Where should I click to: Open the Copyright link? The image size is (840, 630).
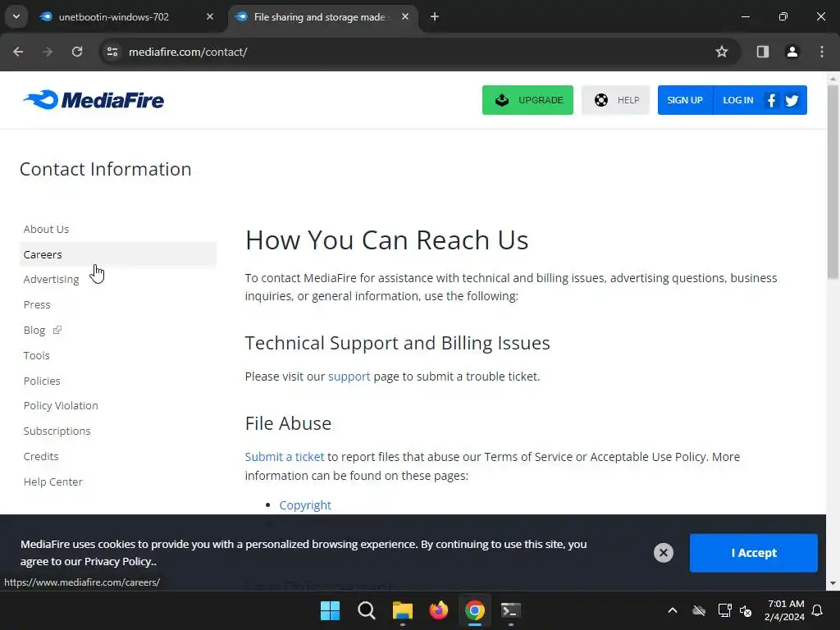[x=305, y=505]
